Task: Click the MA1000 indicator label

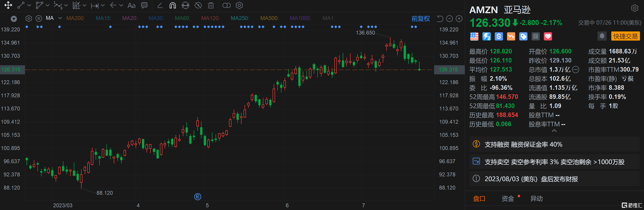Action: [x=301, y=18]
